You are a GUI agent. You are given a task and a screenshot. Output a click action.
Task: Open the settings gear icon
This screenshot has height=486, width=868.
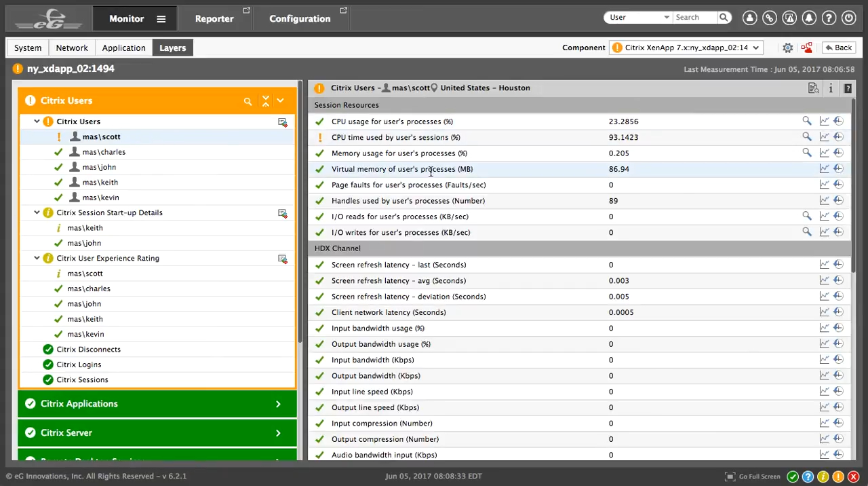tap(787, 48)
